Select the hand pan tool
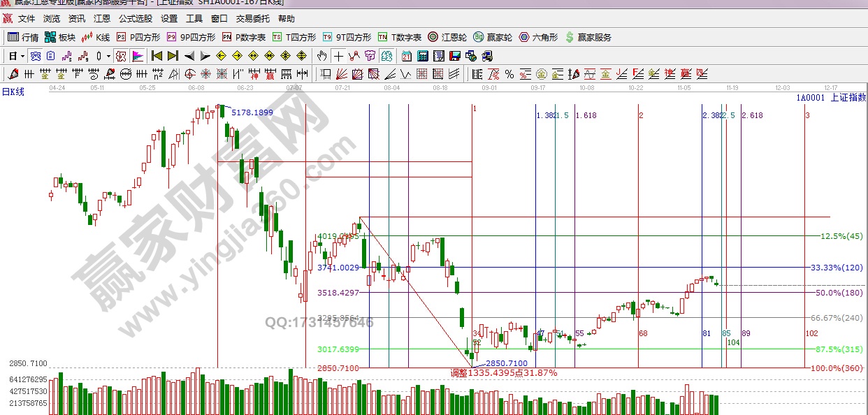Viewport: 868px width, 415px height. 321,56
